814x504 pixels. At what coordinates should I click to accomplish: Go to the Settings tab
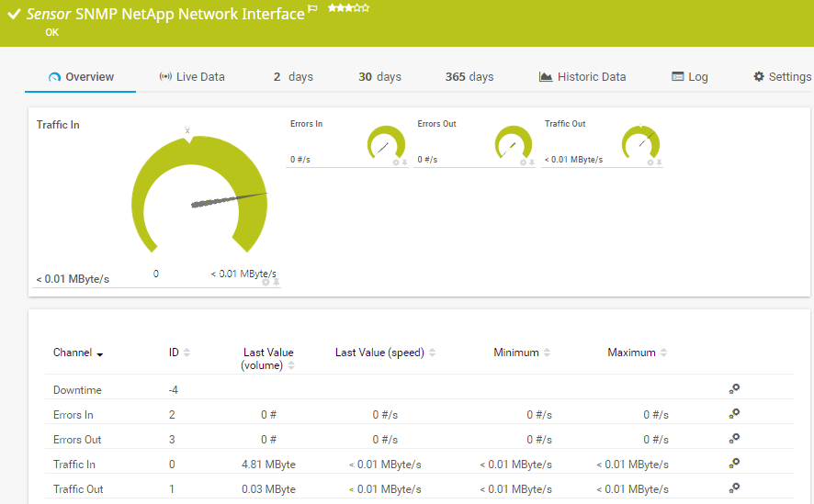[x=782, y=77]
